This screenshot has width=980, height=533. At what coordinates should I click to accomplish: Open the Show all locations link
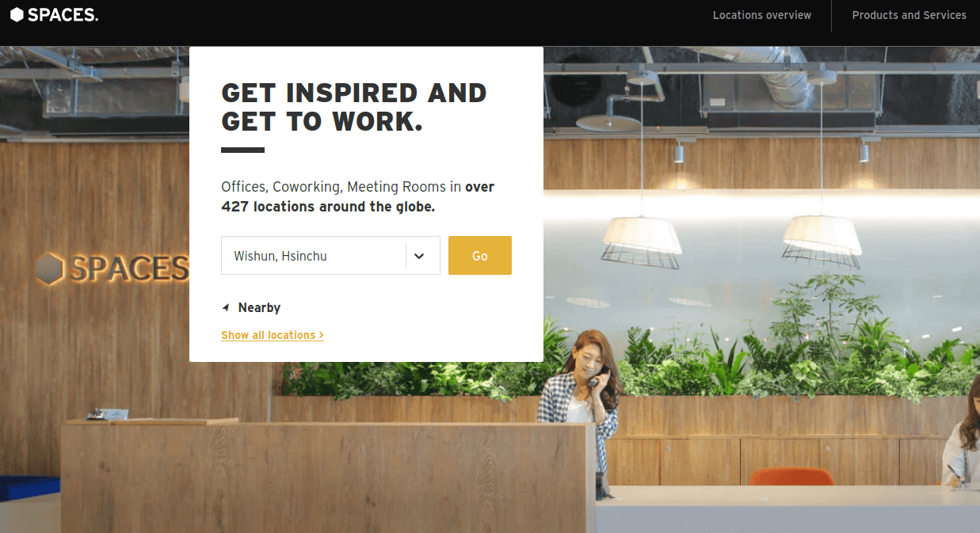coord(273,335)
